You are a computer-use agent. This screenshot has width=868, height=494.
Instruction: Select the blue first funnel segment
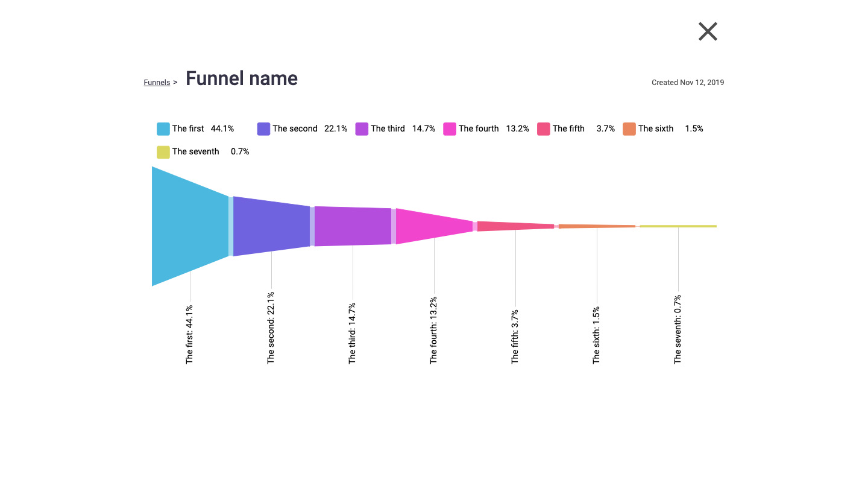tap(190, 226)
